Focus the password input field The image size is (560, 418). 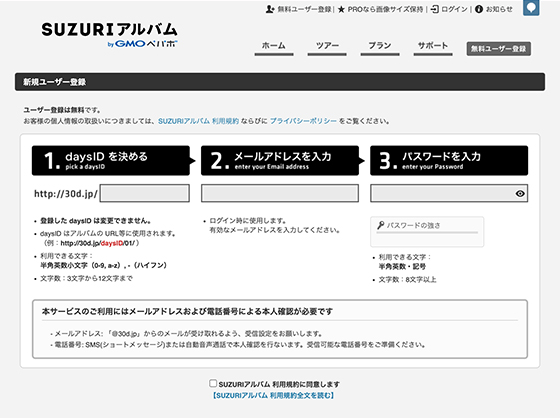click(x=449, y=193)
